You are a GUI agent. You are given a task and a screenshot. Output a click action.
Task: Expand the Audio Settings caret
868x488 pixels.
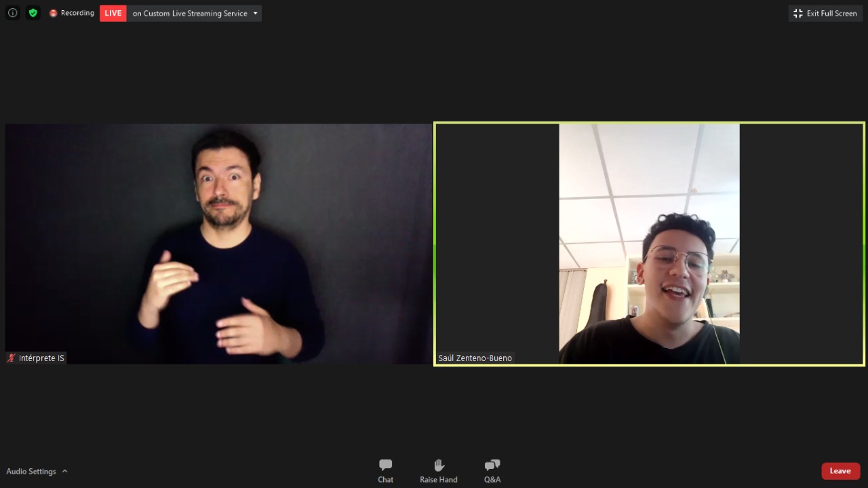pyautogui.click(x=65, y=471)
